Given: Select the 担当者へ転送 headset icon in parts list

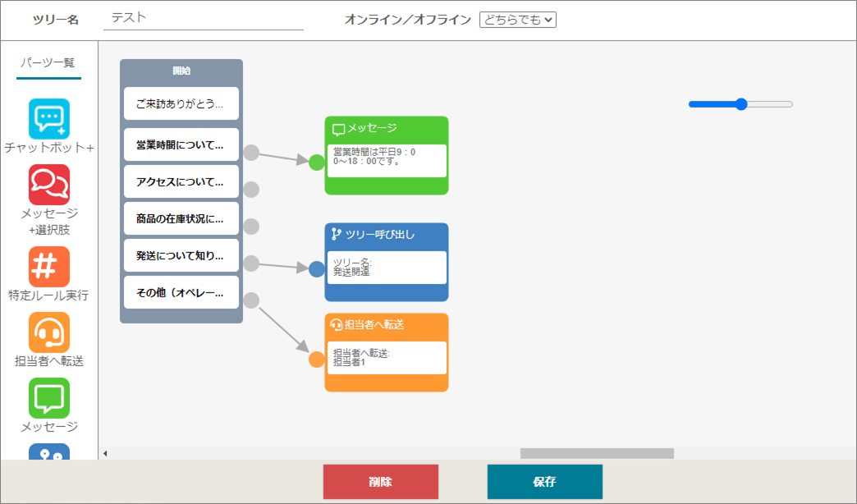Looking at the screenshot, I should pyautogui.click(x=49, y=332).
